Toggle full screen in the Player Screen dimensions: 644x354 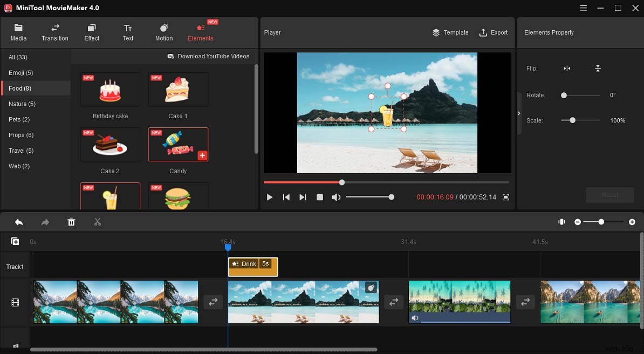pos(505,198)
